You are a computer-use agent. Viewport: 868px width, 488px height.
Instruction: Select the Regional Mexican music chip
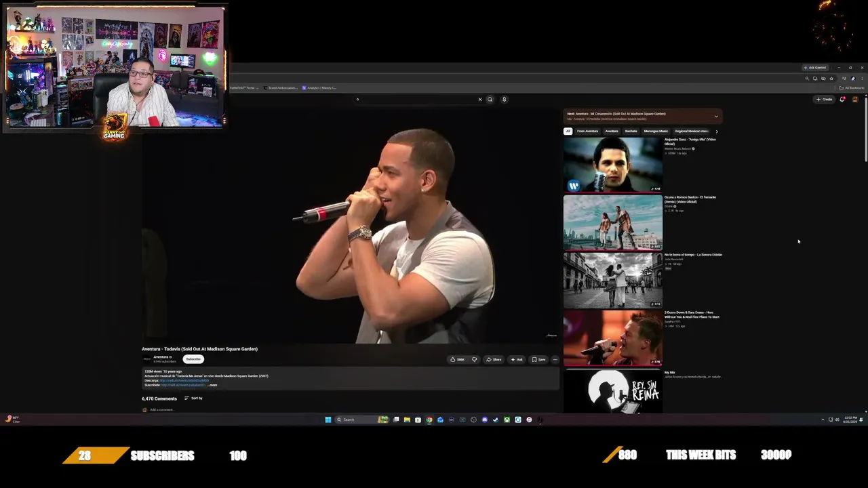pyautogui.click(x=691, y=131)
